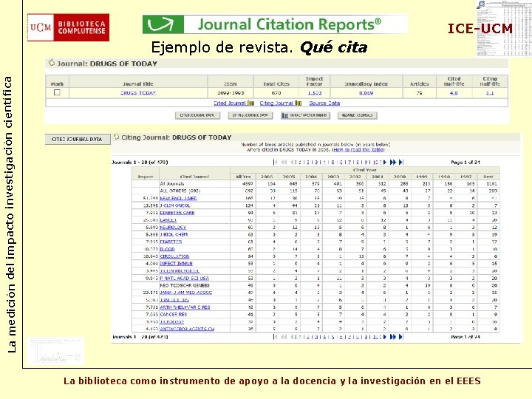Click the J CLIN ONCOL row name

point(175,205)
